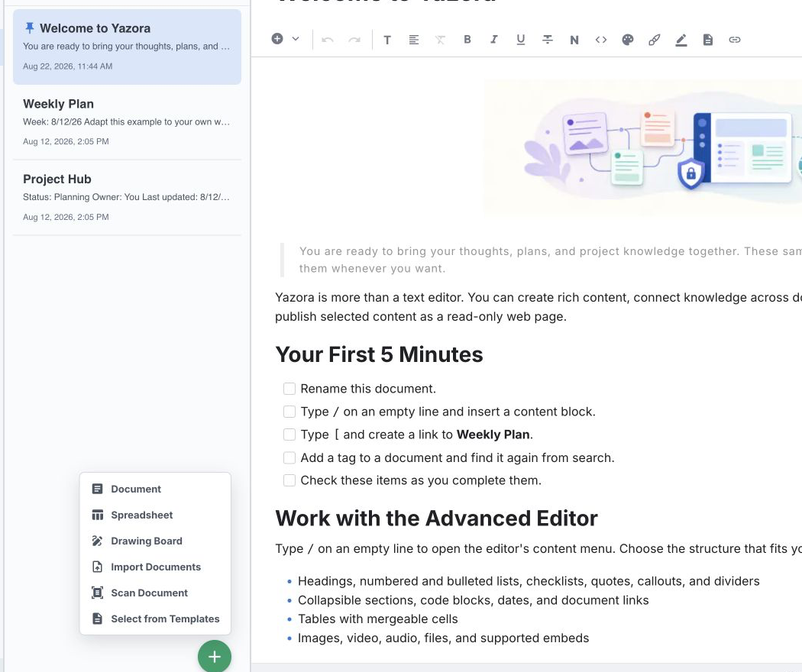The height and width of the screenshot is (672, 802).
Task: Click the N toolbar icon
Action: [x=574, y=40]
